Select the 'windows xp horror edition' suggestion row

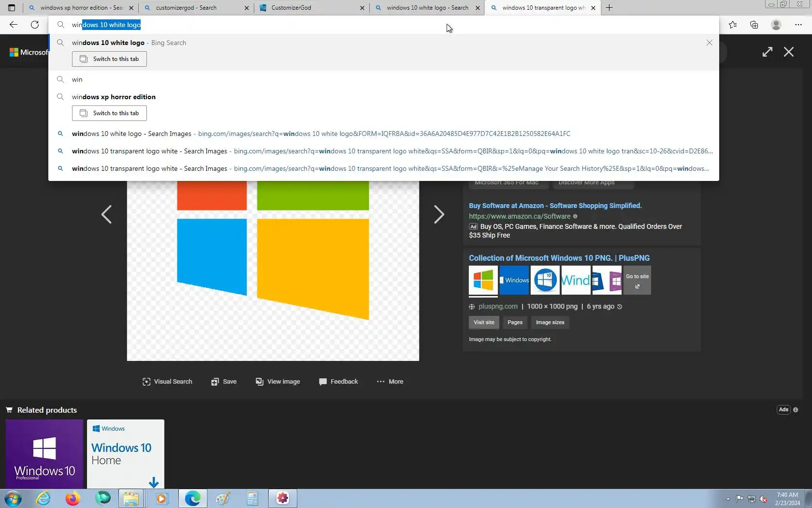coord(384,97)
